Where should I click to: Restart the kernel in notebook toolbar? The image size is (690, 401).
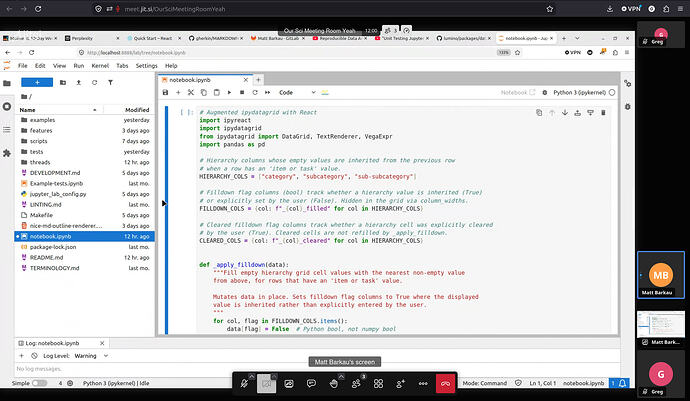pos(255,92)
